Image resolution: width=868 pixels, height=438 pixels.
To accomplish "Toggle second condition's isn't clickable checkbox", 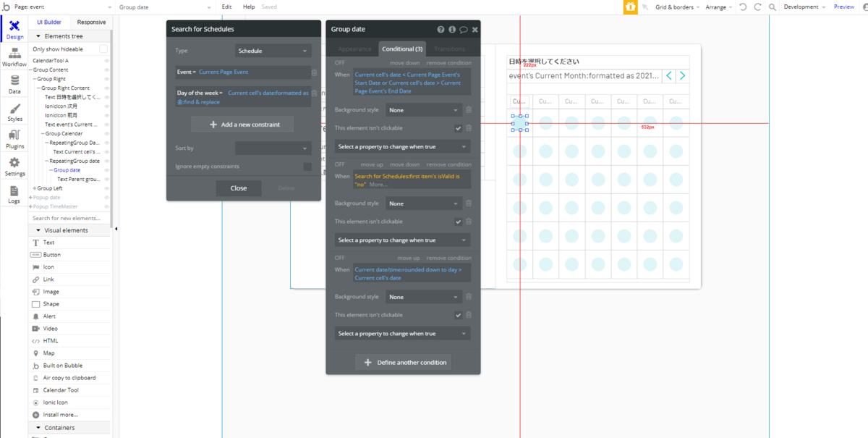I will pyautogui.click(x=458, y=222).
